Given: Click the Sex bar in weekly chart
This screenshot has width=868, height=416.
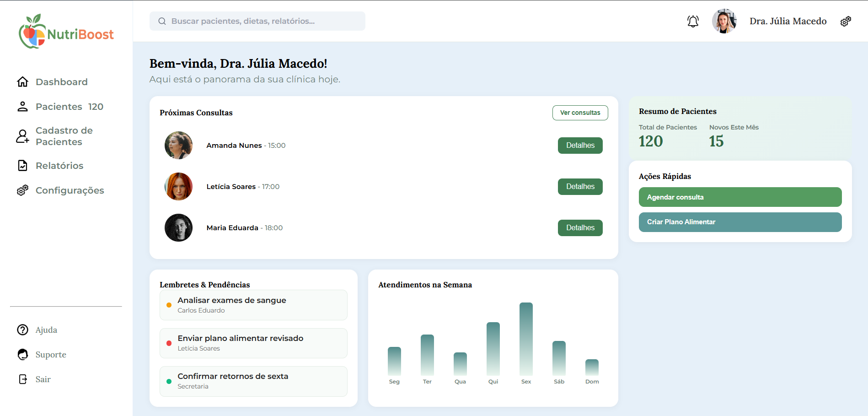Looking at the screenshot, I should [526, 339].
